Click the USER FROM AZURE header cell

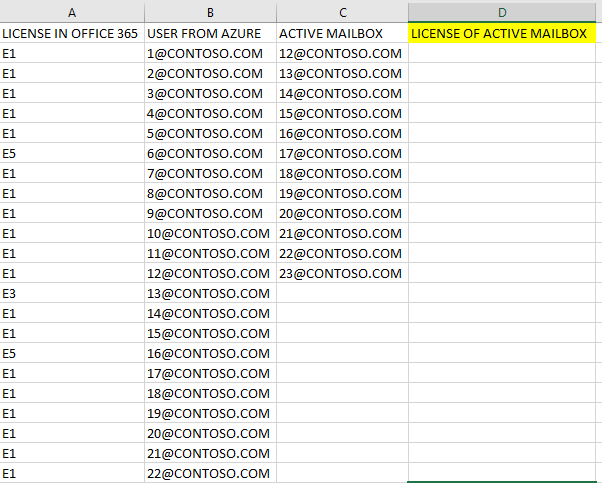tap(210, 33)
